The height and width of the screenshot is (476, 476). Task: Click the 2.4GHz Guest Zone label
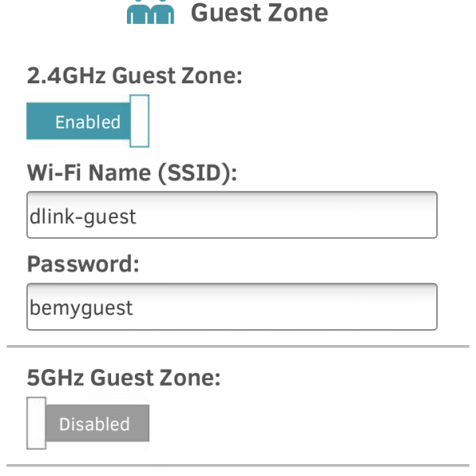[x=134, y=76]
